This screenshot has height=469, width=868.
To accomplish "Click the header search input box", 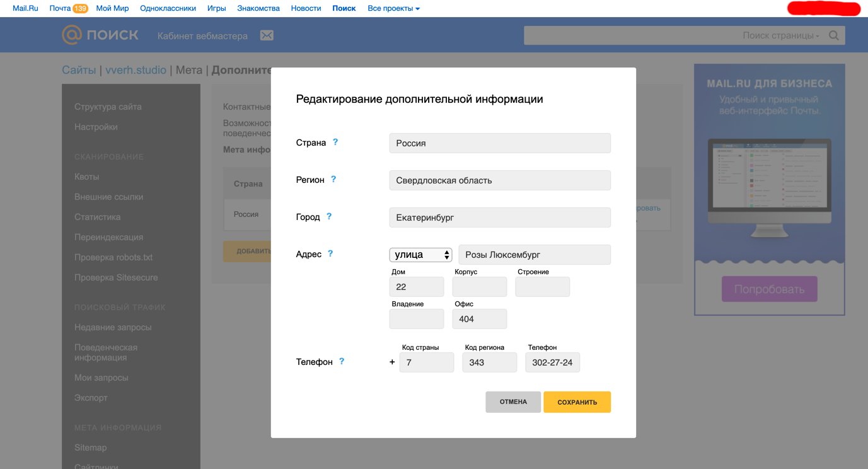I will point(630,35).
